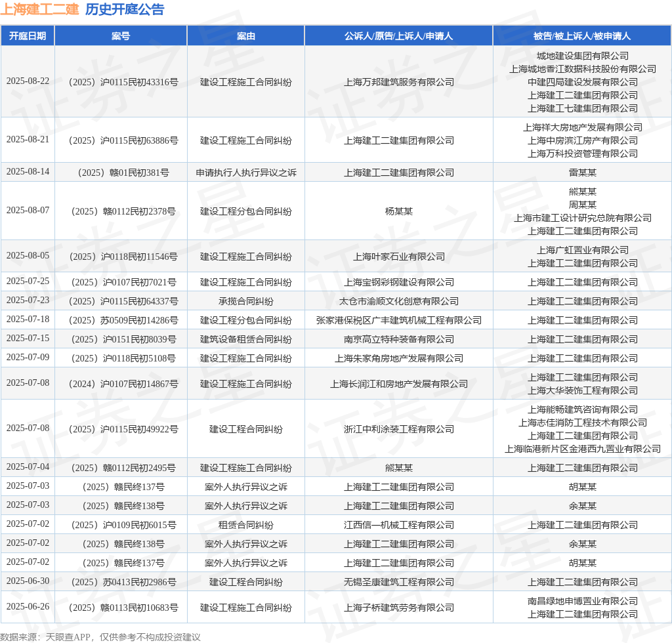The width and height of the screenshot is (672, 643).
Task: Select case number 沪0118民初5108号
Action: (123, 358)
